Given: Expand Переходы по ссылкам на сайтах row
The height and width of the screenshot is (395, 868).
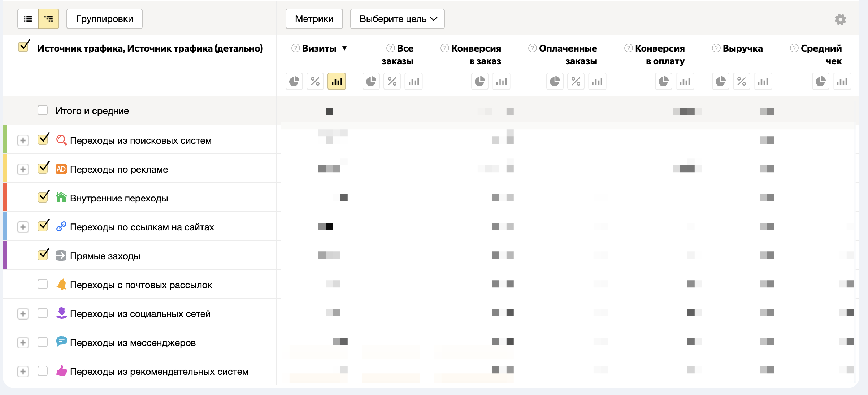Looking at the screenshot, I should [x=23, y=227].
